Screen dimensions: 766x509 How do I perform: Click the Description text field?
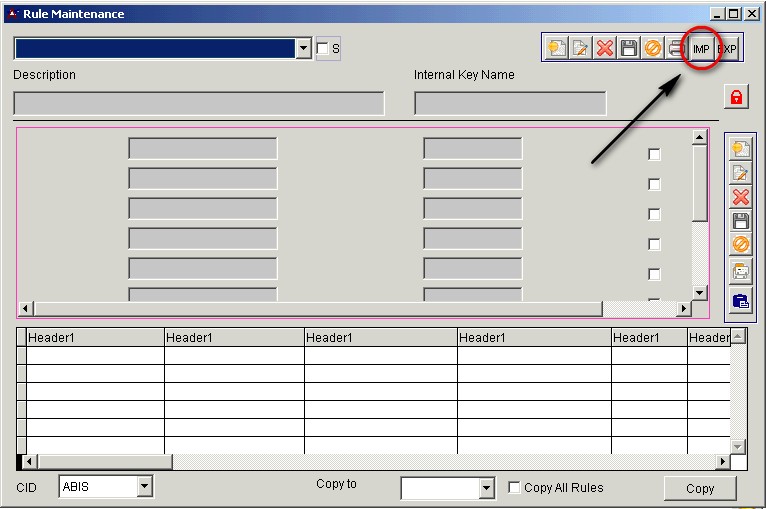pos(199,104)
